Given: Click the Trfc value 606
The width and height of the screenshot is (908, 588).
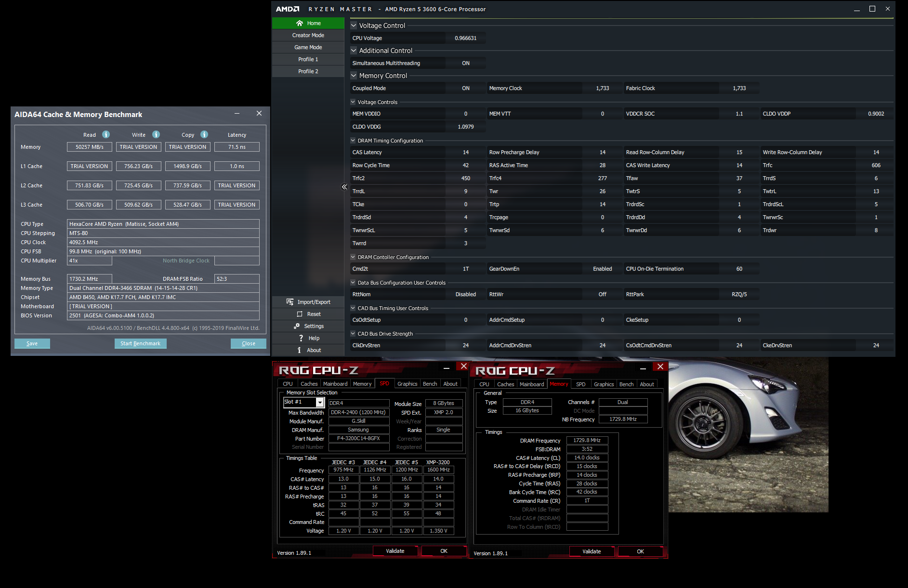Looking at the screenshot, I should click(876, 165).
